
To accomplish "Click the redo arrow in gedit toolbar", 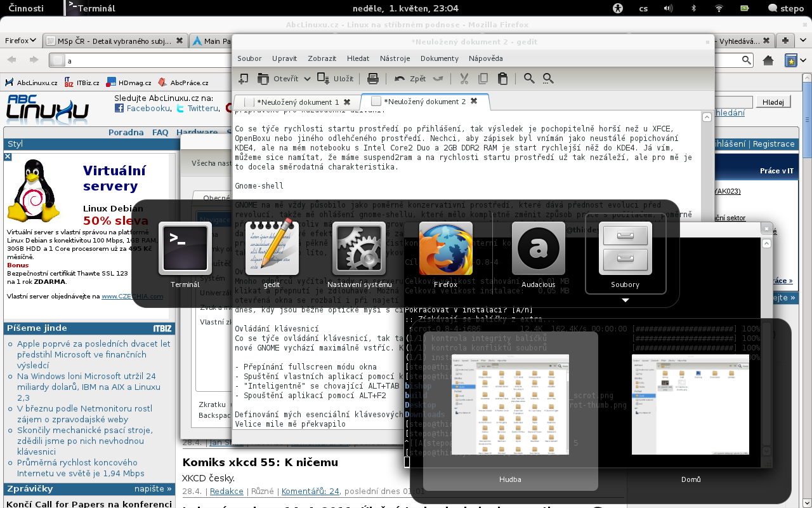I will click(x=438, y=79).
